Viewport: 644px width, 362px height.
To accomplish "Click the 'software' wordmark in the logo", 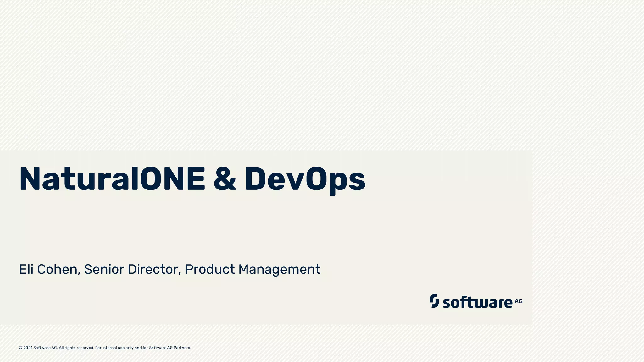I will [x=477, y=303].
